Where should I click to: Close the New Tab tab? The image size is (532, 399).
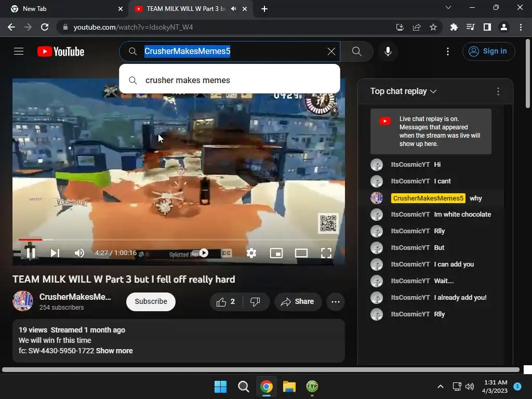pyautogui.click(x=121, y=9)
